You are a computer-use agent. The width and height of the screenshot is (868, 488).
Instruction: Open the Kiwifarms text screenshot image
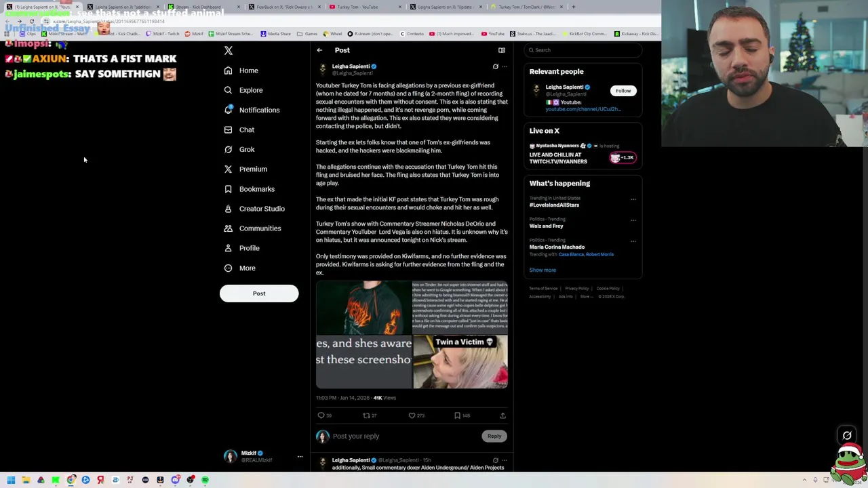pyautogui.click(x=460, y=308)
